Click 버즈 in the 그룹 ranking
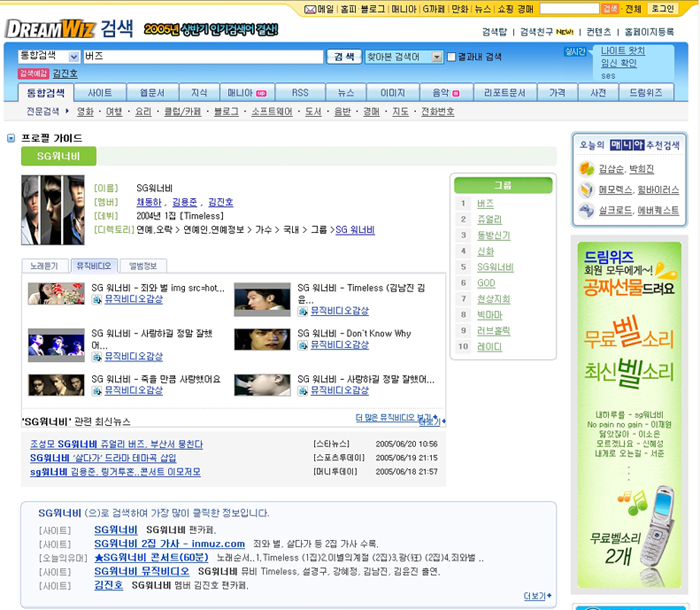Screen dimensions: 700x610 485,204
